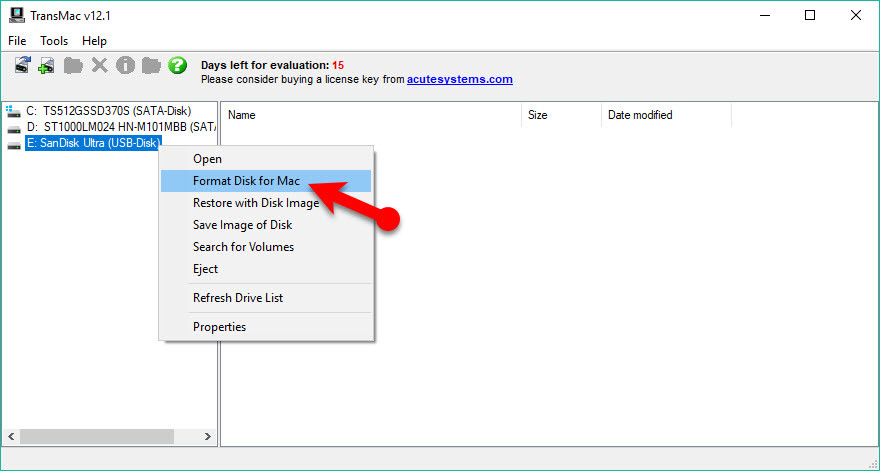Choose Search for Volumes

coord(266,246)
